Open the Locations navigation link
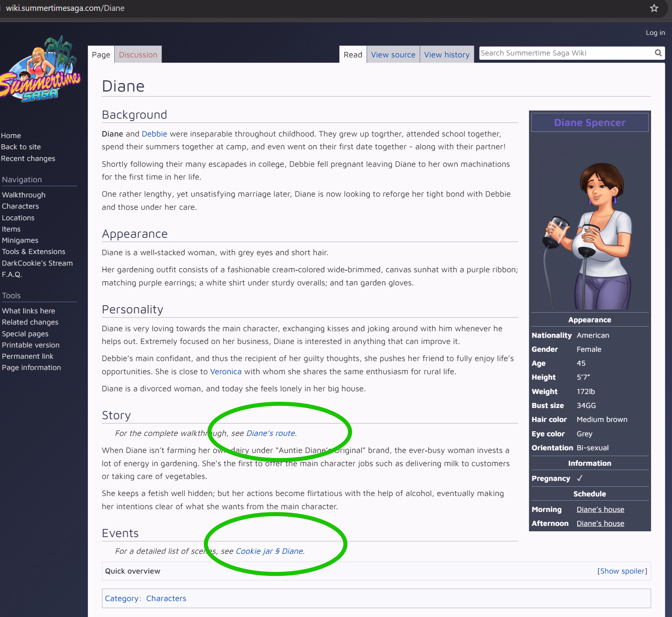672x617 pixels. [x=18, y=218]
